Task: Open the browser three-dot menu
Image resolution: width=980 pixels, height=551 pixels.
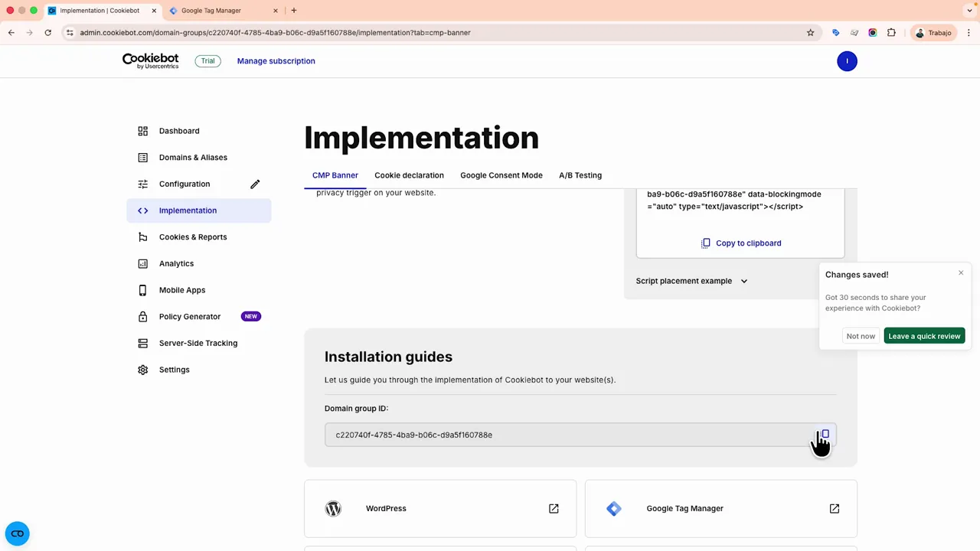Action: 969,33
